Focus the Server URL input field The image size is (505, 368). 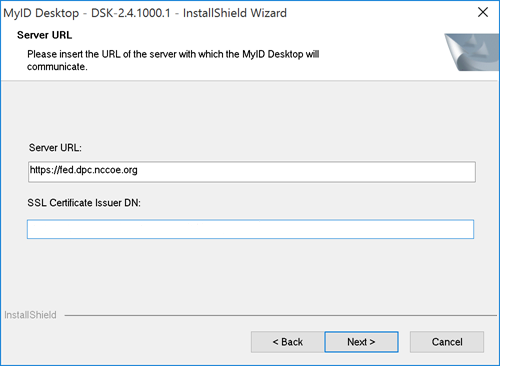(252, 172)
